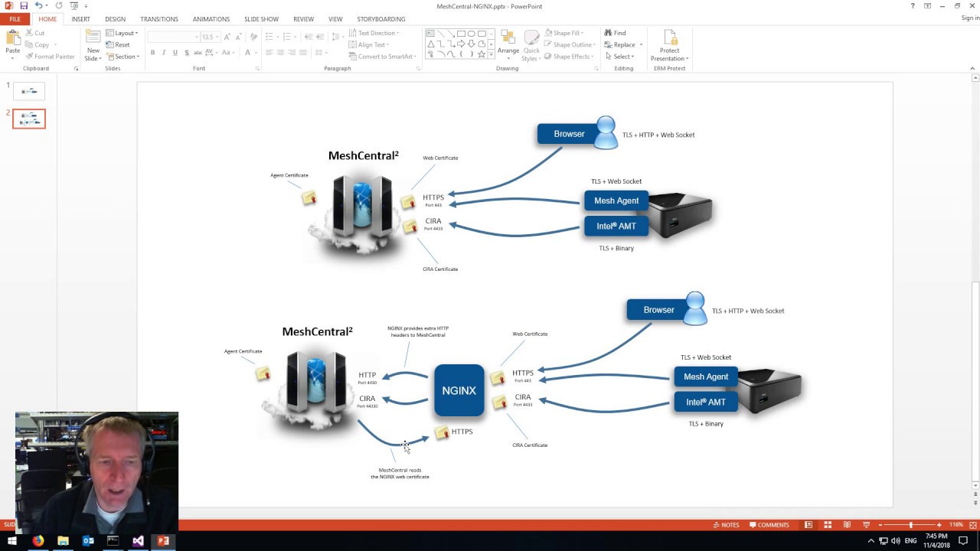Click the zoom slider handle
The image size is (980, 551).
[910, 525]
